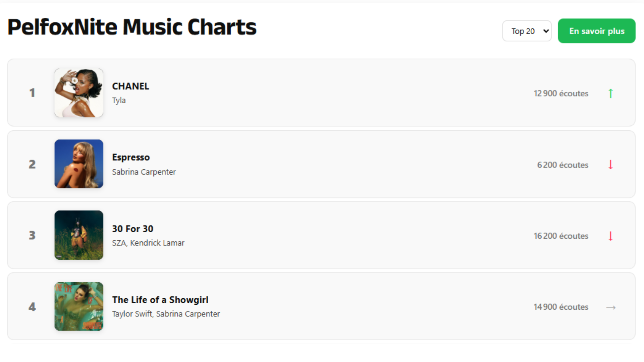Click the PelfoxNite Music Charts title
644x362 pixels.
tap(132, 27)
